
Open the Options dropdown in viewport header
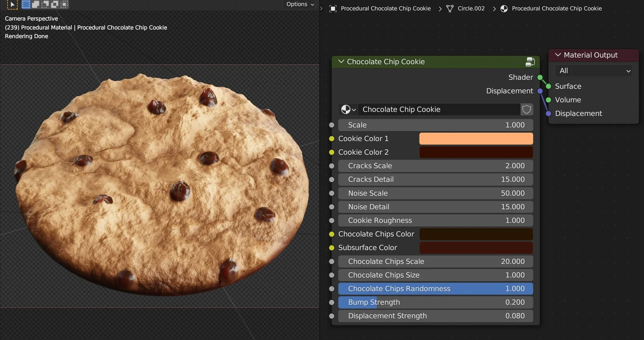pos(300,4)
